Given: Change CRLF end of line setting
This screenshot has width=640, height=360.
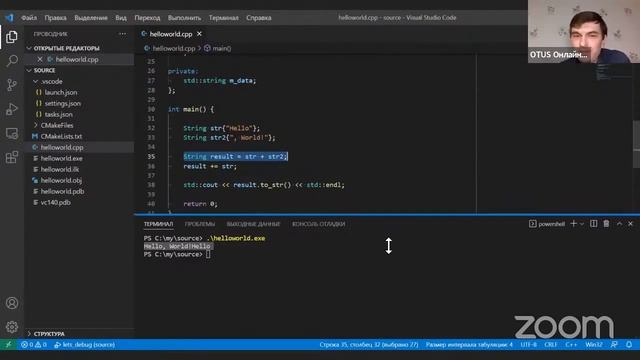Looking at the screenshot, I should pos(551,344).
